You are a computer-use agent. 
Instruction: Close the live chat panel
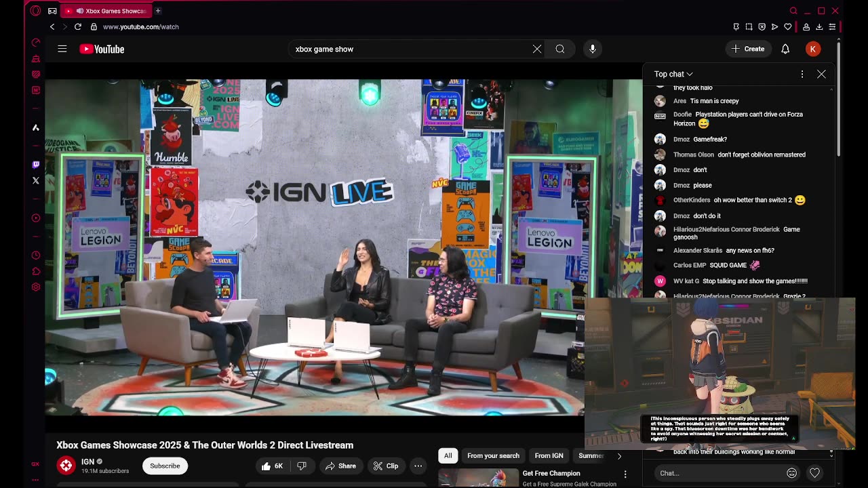pos(821,74)
